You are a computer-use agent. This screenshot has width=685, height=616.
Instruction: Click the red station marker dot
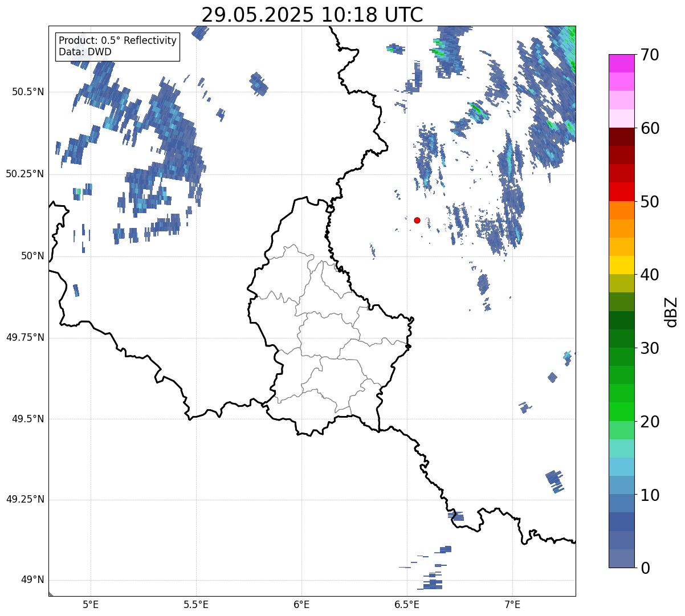[417, 220]
